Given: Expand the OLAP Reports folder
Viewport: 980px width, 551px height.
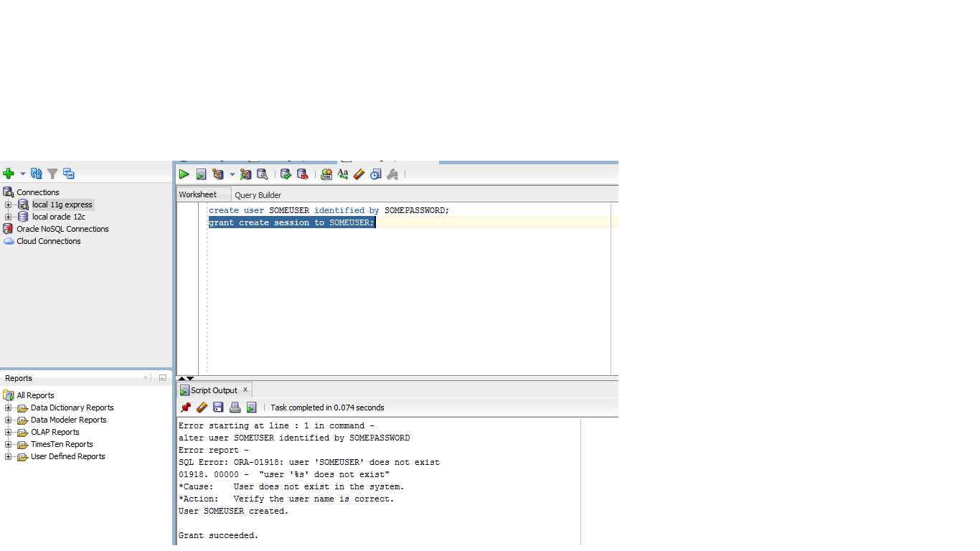Looking at the screenshot, I should pyautogui.click(x=9, y=433).
